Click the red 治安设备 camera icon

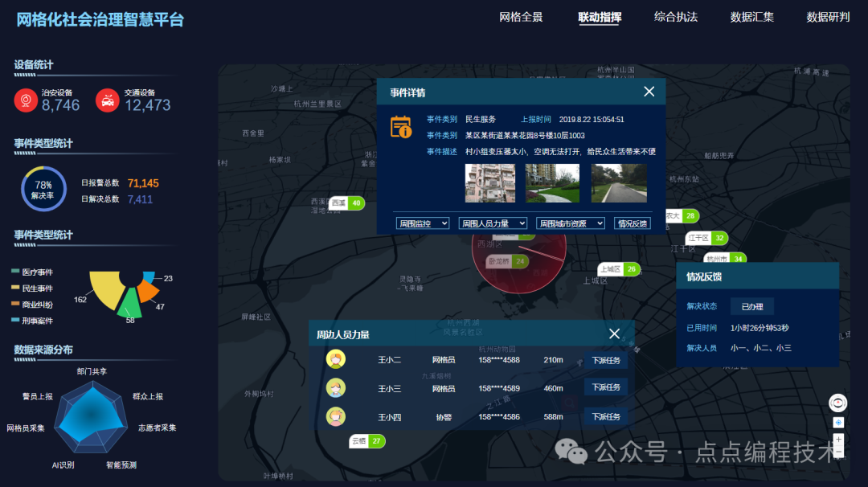26,100
